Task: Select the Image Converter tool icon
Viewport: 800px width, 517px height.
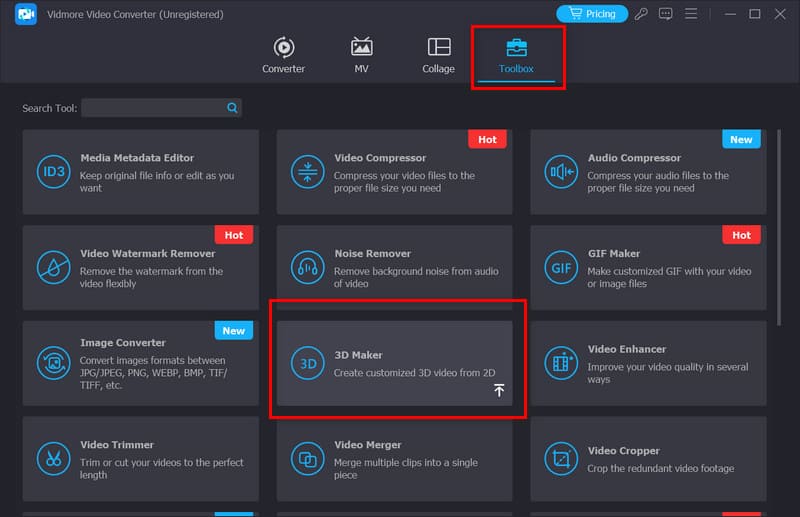Action: 51,363
